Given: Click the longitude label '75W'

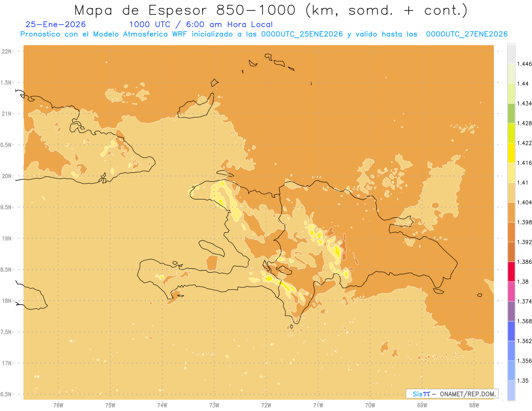Looking at the screenshot, I should [110, 405].
